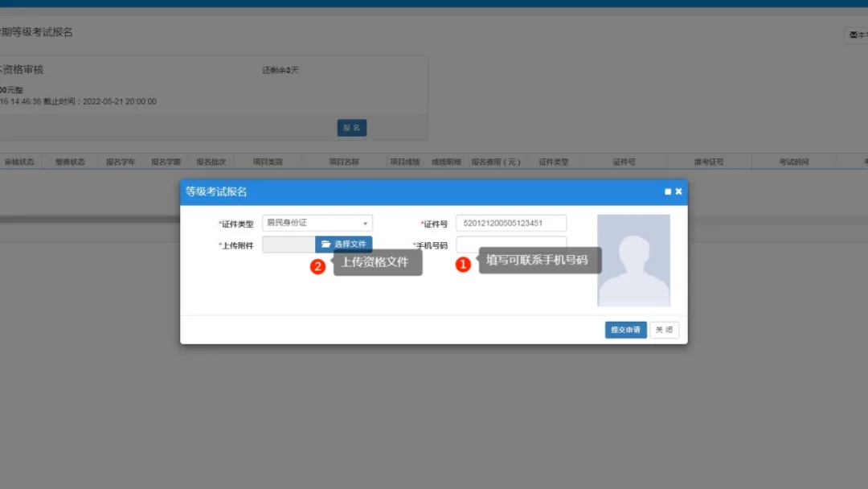This screenshot has width=868, height=489.
Task: Close the 等级考试报名 dialog with X icon
Action: tap(678, 191)
